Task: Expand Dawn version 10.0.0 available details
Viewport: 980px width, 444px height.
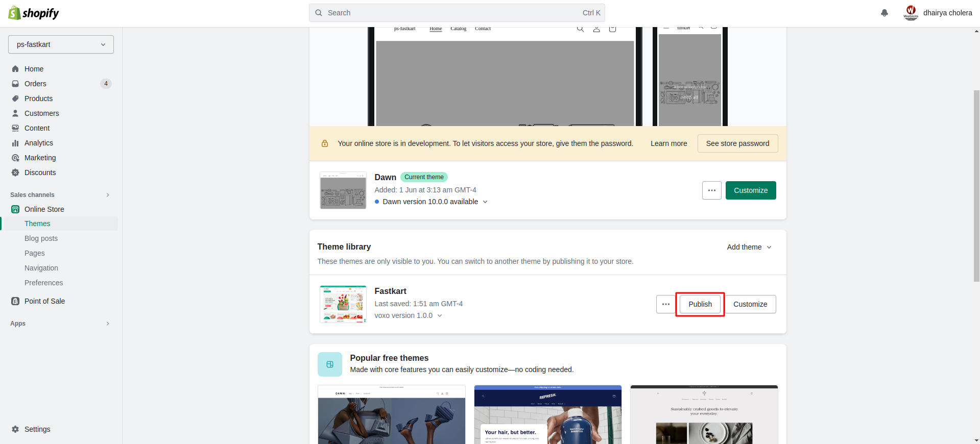Action: [485, 202]
